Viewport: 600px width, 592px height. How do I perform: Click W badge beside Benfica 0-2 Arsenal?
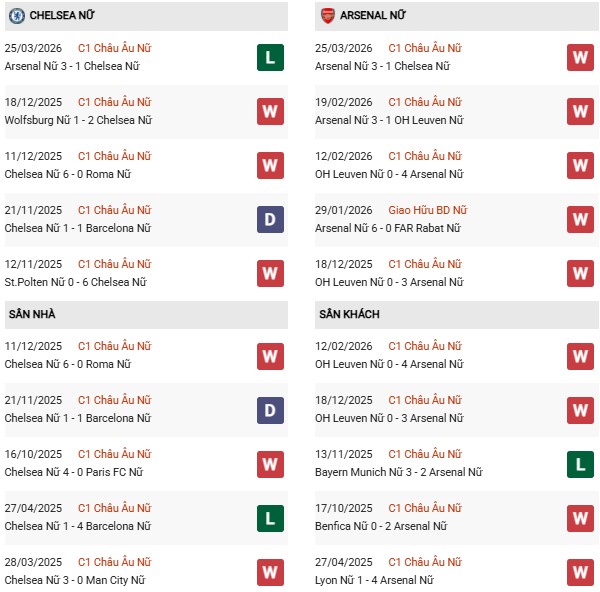[581, 517]
